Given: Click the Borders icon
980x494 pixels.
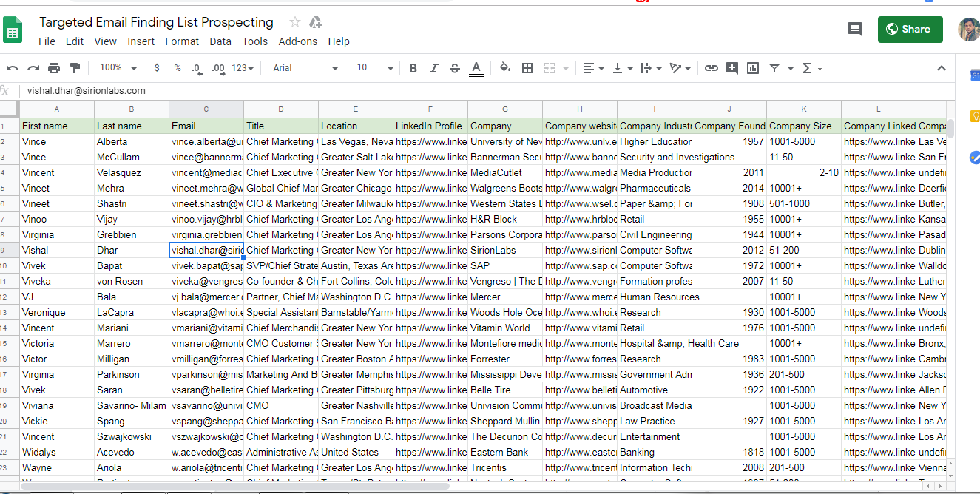Looking at the screenshot, I should pyautogui.click(x=527, y=68).
